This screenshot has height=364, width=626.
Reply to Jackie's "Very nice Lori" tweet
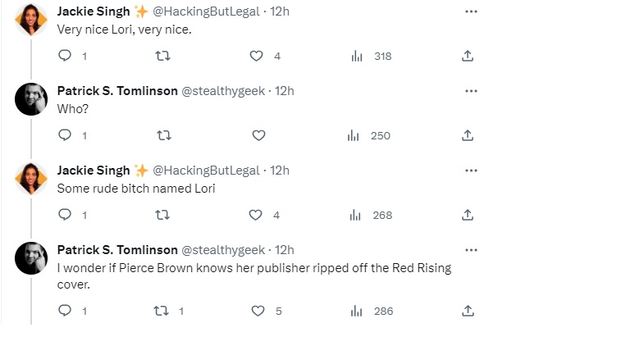point(66,57)
